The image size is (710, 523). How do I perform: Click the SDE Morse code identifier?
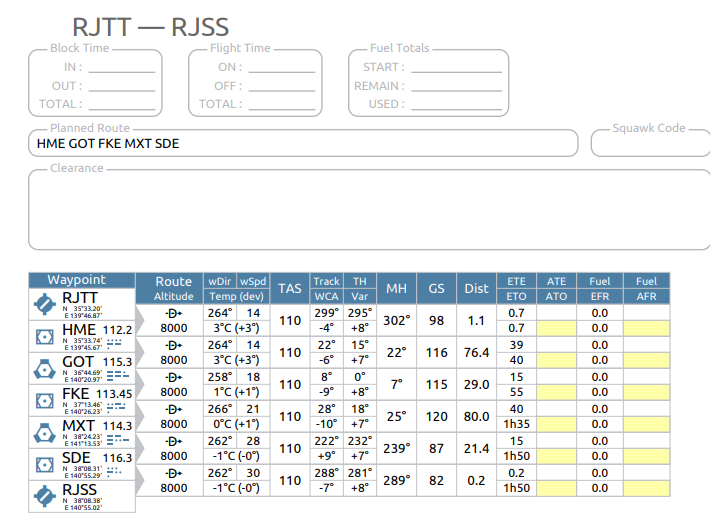pyautogui.click(x=114, y=471)
